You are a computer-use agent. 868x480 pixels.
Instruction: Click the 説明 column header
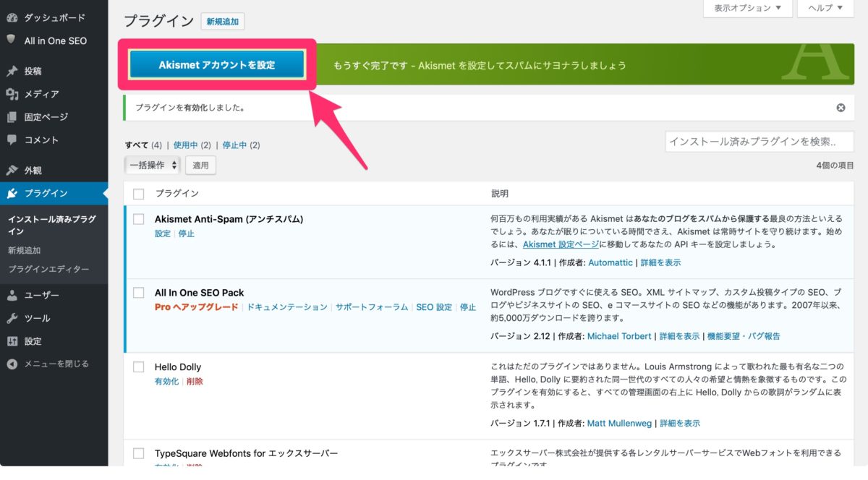pyautogui.click(x=500, y=194)
